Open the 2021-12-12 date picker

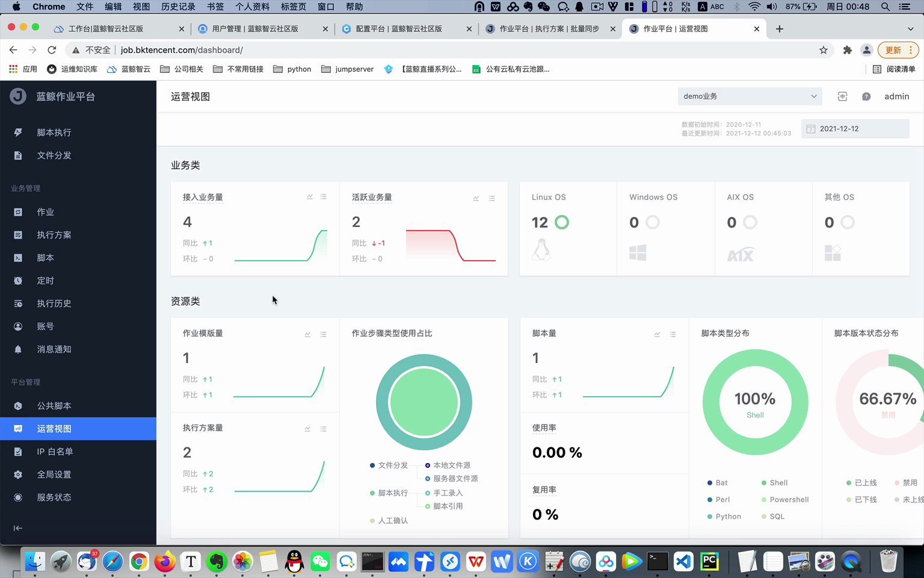click(855, 129)
